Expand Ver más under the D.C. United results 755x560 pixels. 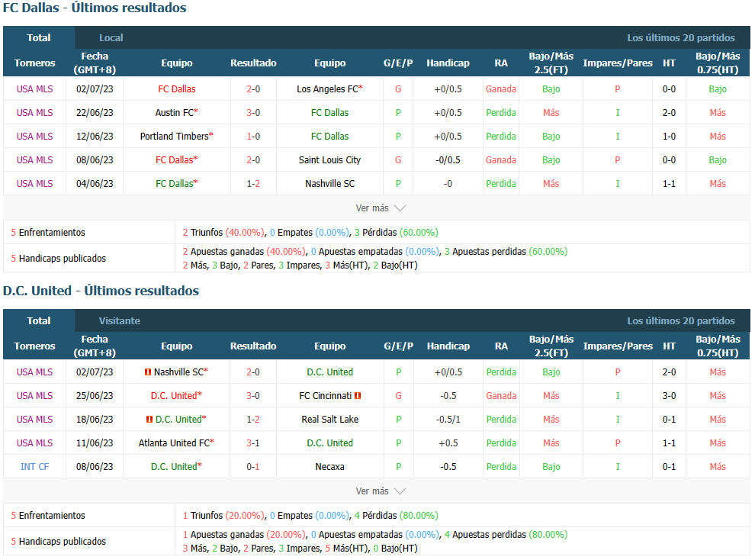click(x=381, y=491)
